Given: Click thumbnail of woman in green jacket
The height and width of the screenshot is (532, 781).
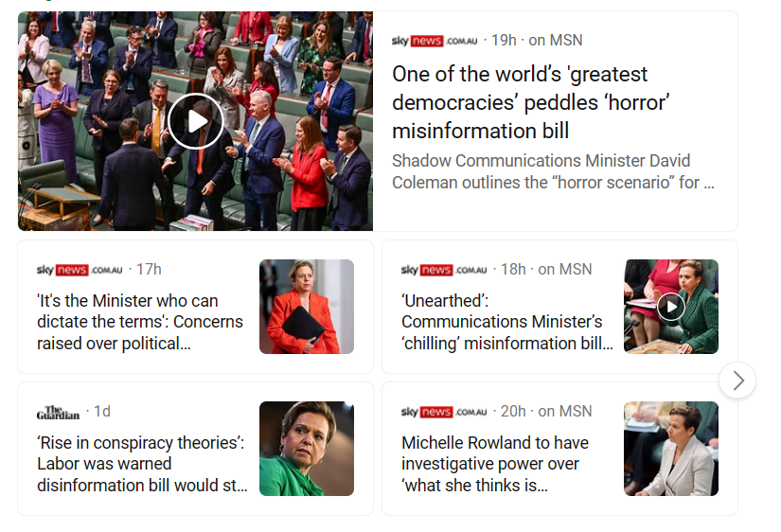Looking at the screenshot, I should [x=307, y=449].
